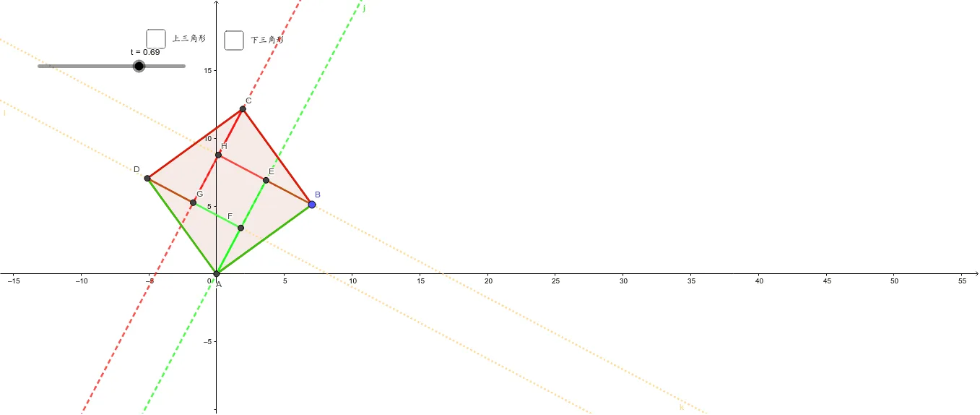The height and width of the screenshot is (415, 980).
Task: Click the x-axis tick label 40
Action: tap(759, 281)
